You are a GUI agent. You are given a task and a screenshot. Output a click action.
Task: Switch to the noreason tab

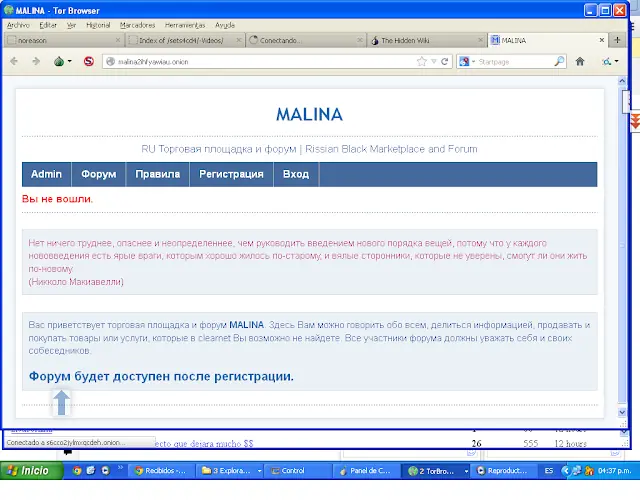[x=63, y=40]
